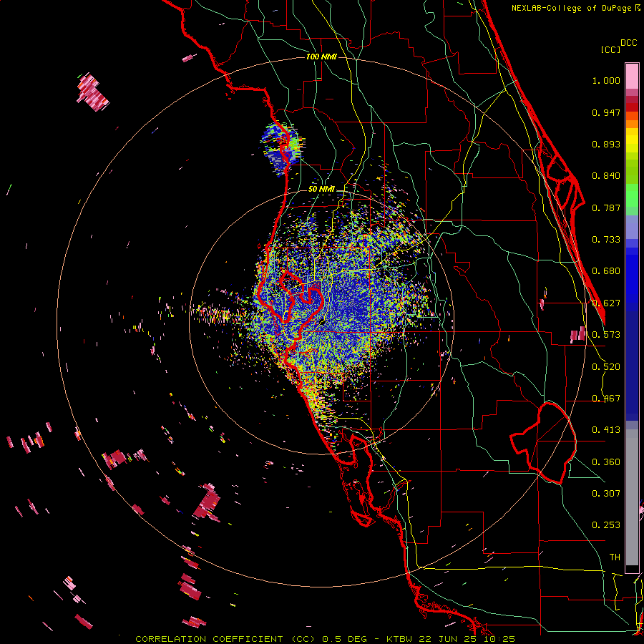
Task: Click the 10:25 timestamp in the caption
Action: pos(499,639)
